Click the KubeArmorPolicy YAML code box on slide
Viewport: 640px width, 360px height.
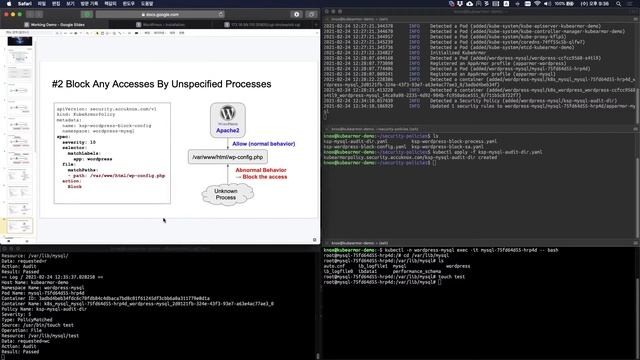[x=112, y=153]
